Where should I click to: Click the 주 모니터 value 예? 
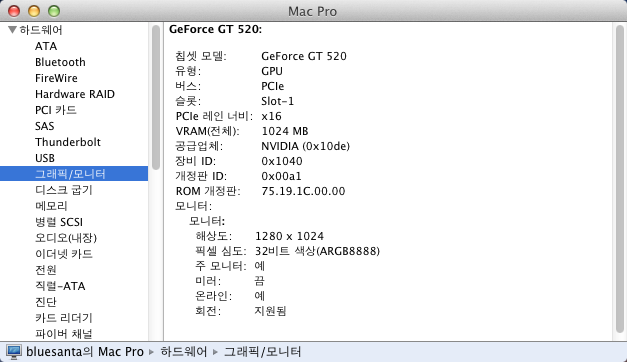(x=260, y=266)
